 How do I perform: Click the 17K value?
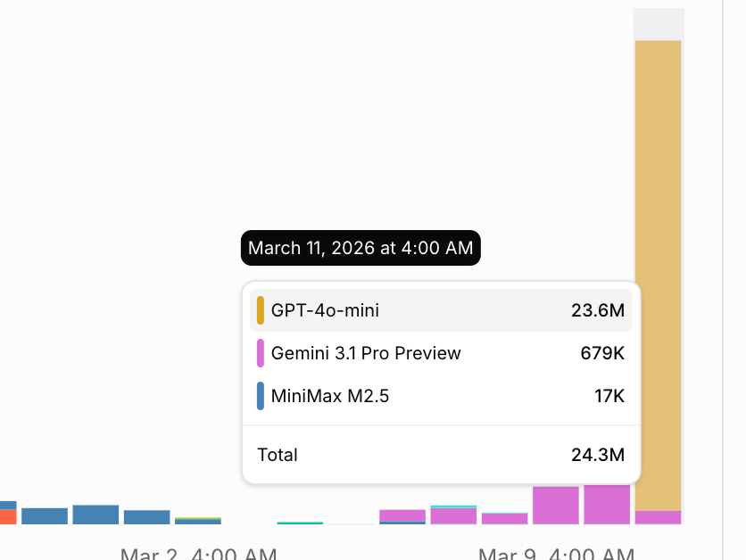pos(609,396)
